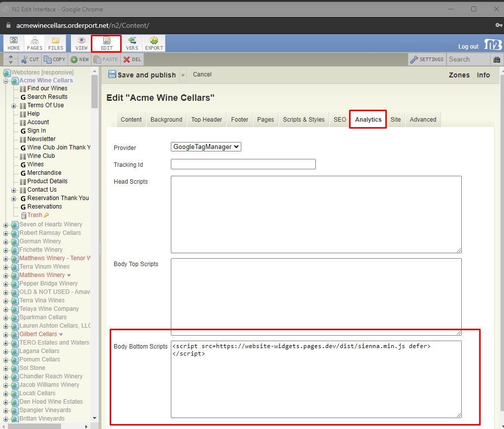Click the green NEW button
This screenshot has width=504, height=429.
tap(80, 60)
